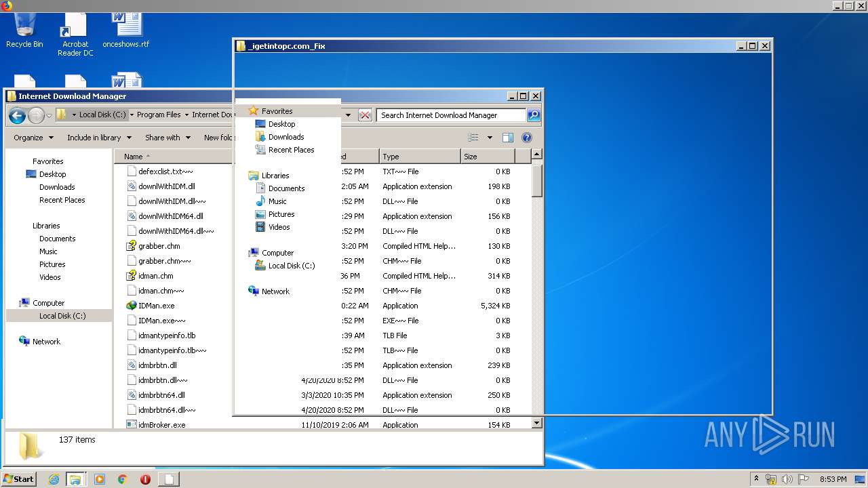The image size is (868, 488).
Task: Select the file IDMan.exe~~
Action: pos(161,321)
